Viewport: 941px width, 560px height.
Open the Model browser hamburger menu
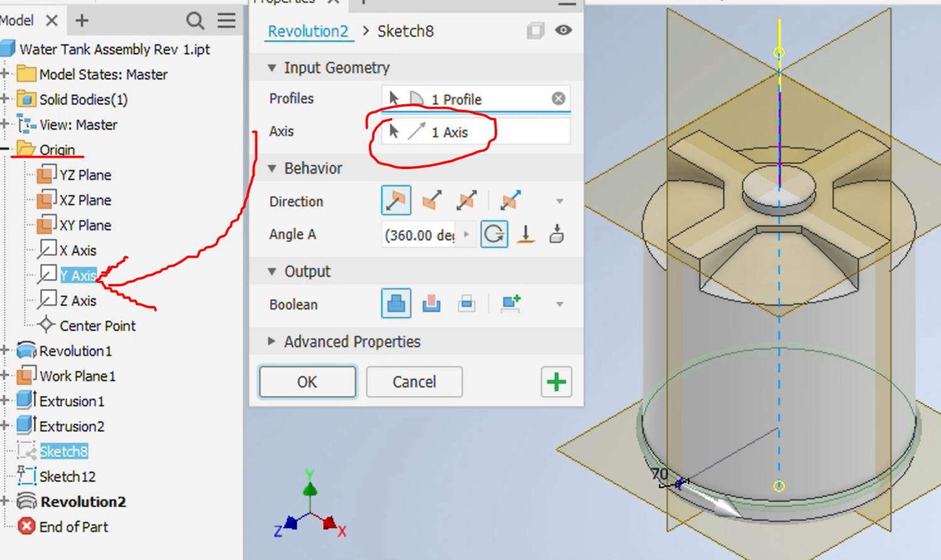click(x=226, y=21)
